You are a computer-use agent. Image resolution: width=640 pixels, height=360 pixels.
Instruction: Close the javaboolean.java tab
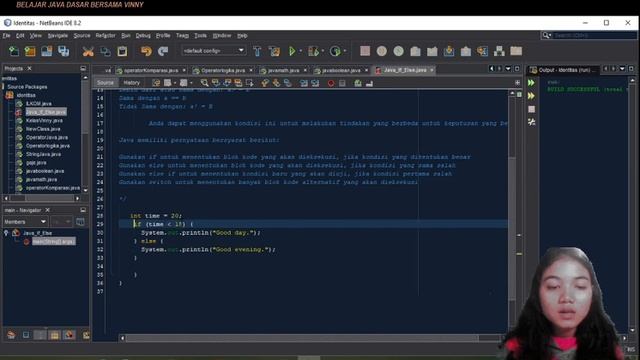366,70
